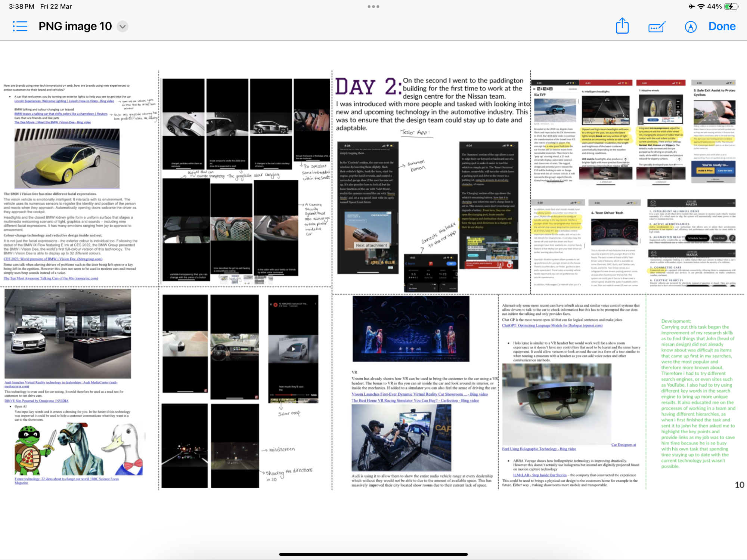This screenshot has width=747, height=560.
Task: Open the keyboard annotation tool icon
Action: 657,27
